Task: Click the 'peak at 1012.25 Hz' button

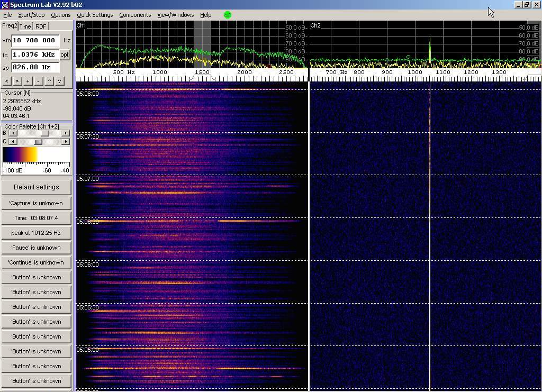Action: click(36, 233)
